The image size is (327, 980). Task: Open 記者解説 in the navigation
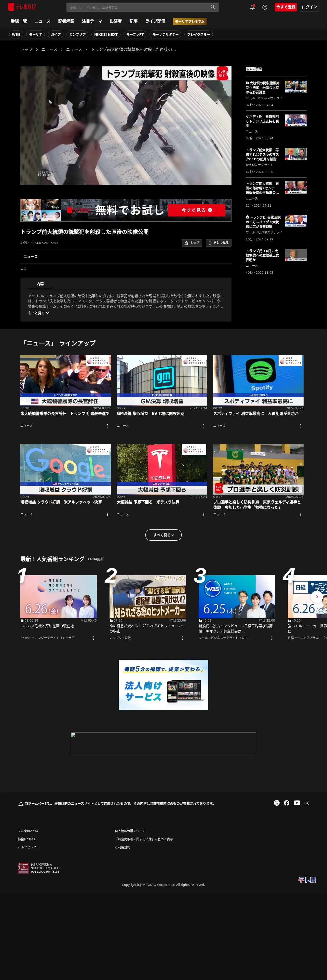click(66, 21)
